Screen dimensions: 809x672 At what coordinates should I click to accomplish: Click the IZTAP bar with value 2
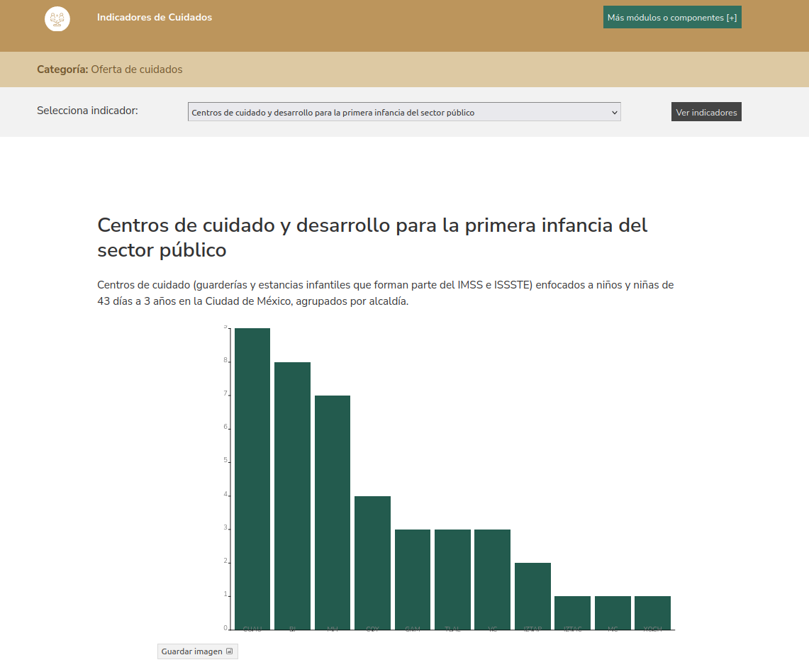pyautogui.click(x=532, y=595)
